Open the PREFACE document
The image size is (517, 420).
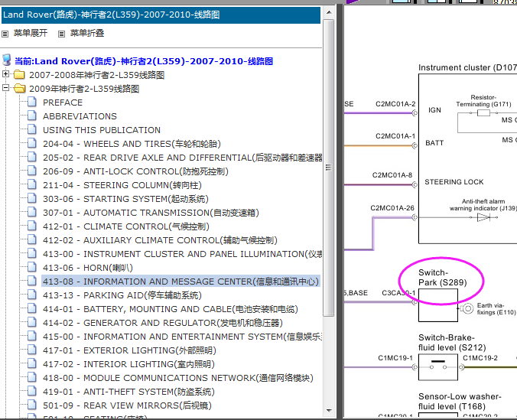coord(63,103)
